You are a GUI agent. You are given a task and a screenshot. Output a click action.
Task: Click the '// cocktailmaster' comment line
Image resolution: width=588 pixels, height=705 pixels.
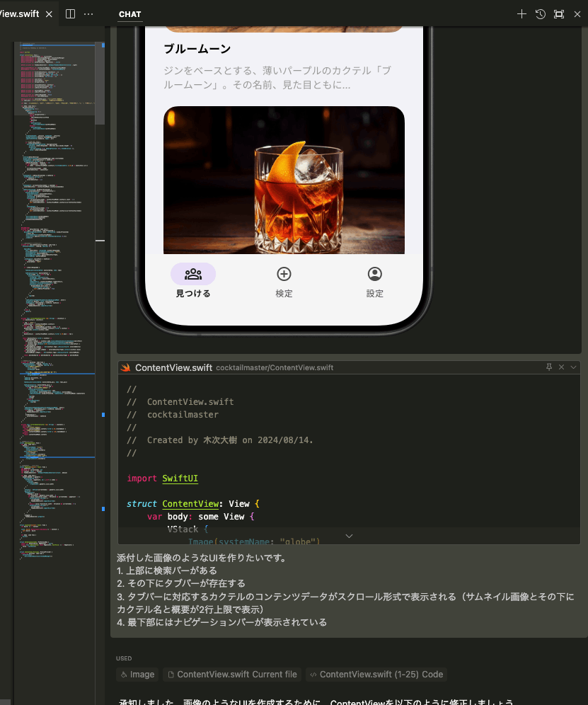click(x=173, y=415)
